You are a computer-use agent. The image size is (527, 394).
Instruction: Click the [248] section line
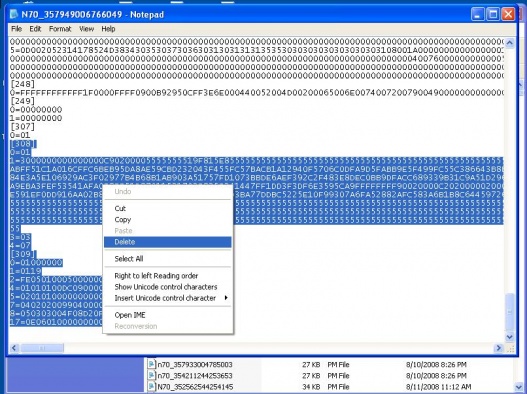pyautogui.click(x=23, y=84)
